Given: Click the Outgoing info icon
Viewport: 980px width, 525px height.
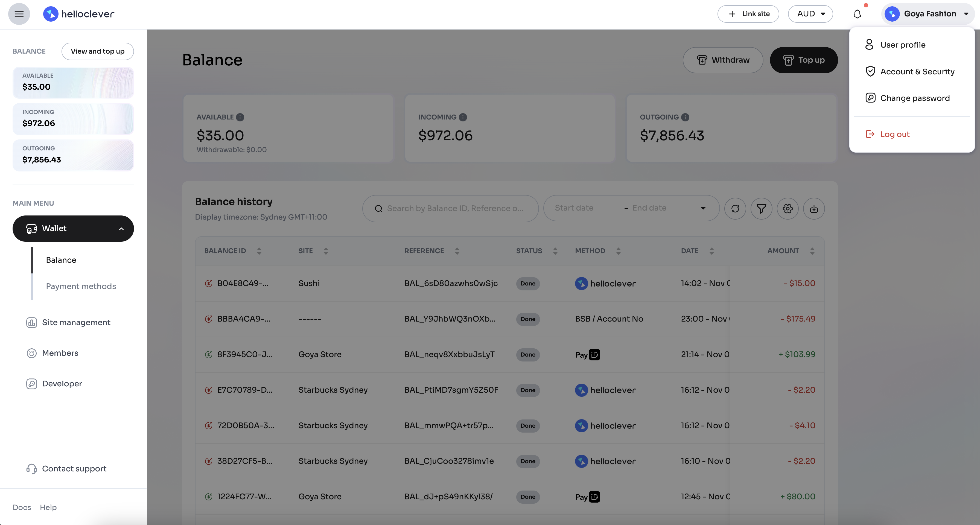Looking at the screenshot, I should point(685,117).
